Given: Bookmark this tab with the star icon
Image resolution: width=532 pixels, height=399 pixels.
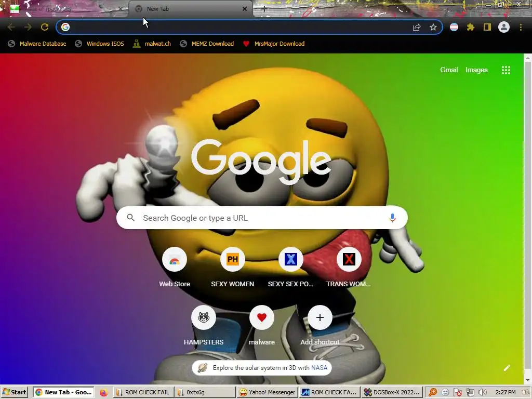Looking at the screenshot, I should pos(433,27).
